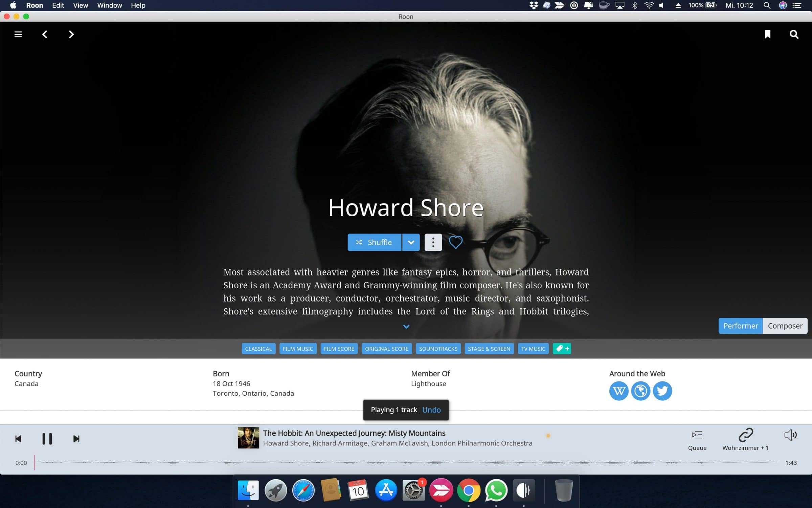Open the Roon application menu

pos(35,5)
